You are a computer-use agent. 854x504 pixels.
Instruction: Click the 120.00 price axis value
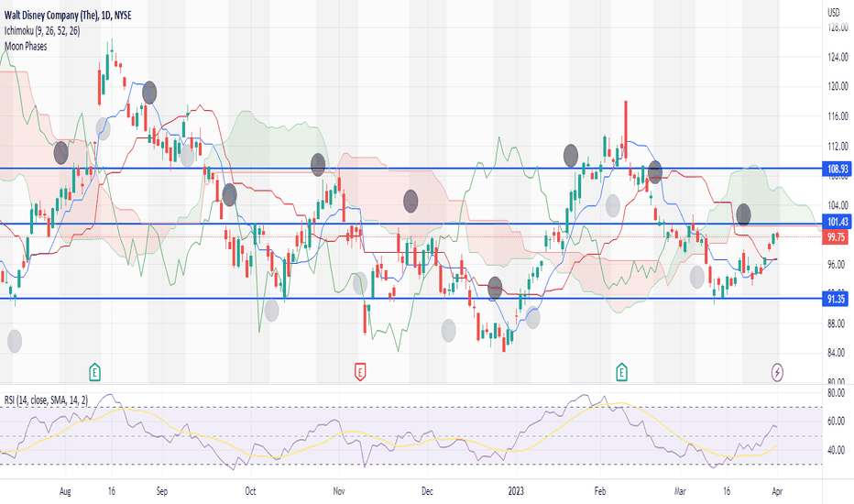pos(838,86)
